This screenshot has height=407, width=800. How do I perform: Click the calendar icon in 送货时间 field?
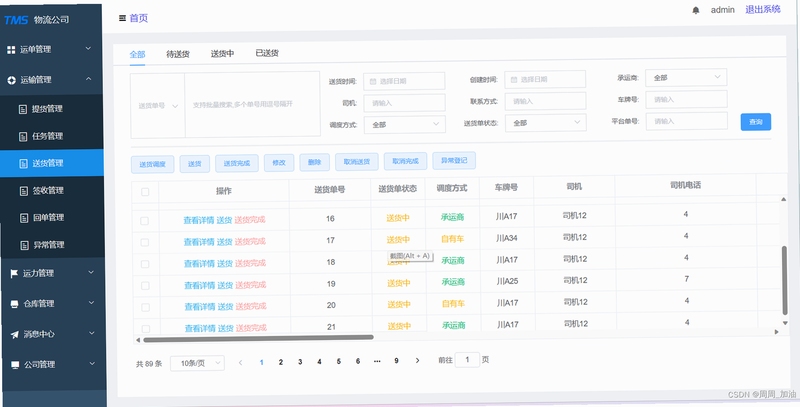click(372, 81)
